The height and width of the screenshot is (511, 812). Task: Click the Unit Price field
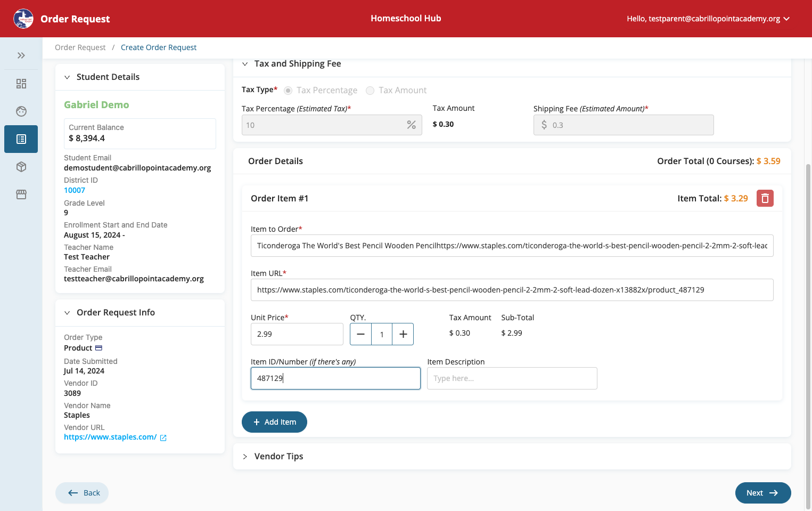297,334
